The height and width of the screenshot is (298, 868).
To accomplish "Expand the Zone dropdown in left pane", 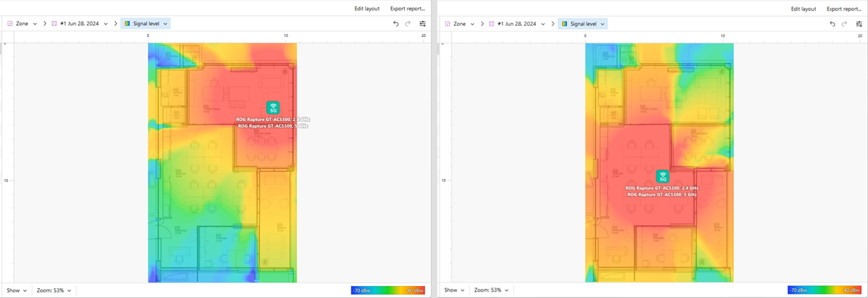I will [x=22, y=24].
